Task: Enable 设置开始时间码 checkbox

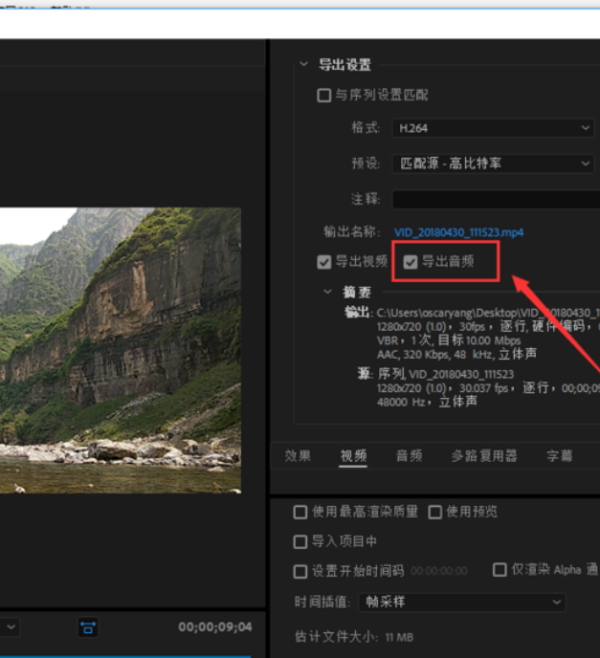Action: pos(300,571)
